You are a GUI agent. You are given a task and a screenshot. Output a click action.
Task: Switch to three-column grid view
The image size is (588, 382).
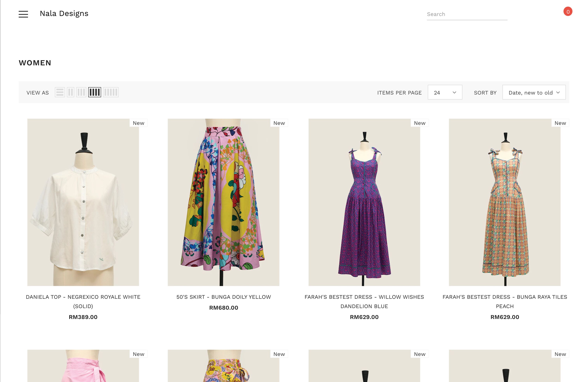(81, 92)
